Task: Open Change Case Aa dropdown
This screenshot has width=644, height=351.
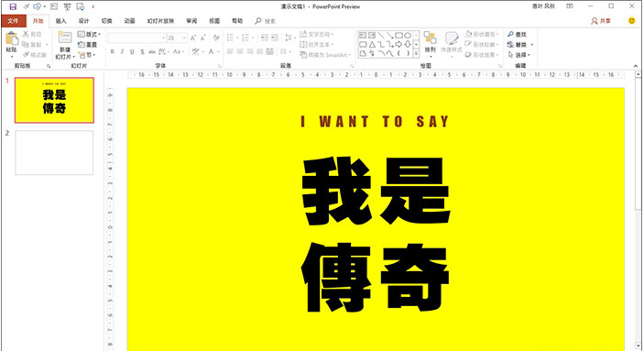Action: tap(179, 51)
